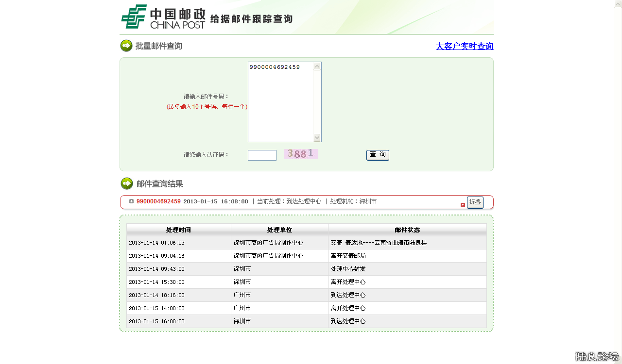
Task: Click the 3881 captcha image
Action: click(301, 154)
